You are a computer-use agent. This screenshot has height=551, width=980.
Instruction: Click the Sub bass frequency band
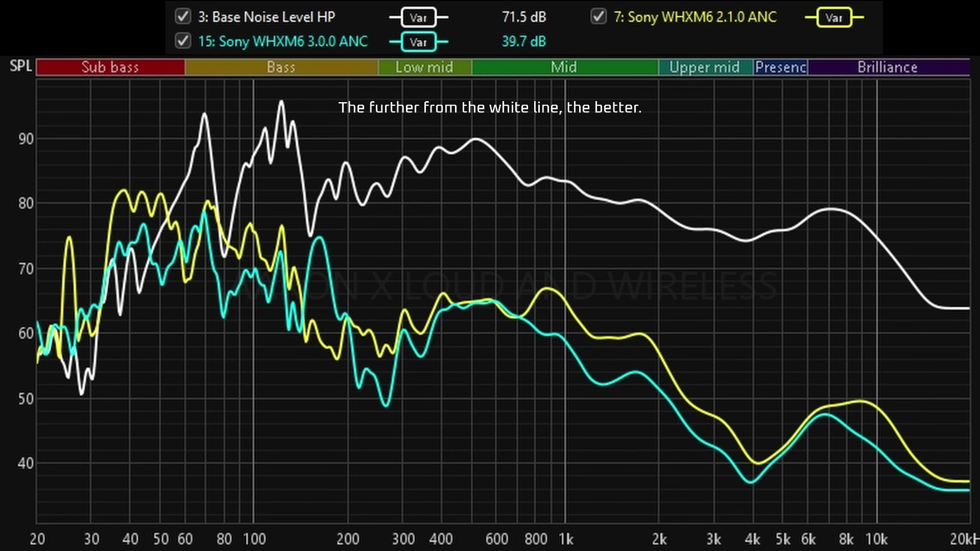coord(110,67)
